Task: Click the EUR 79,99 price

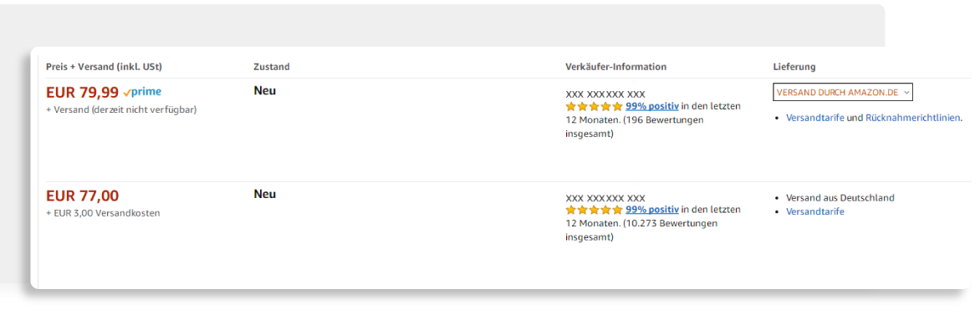Action: (82, 93)
